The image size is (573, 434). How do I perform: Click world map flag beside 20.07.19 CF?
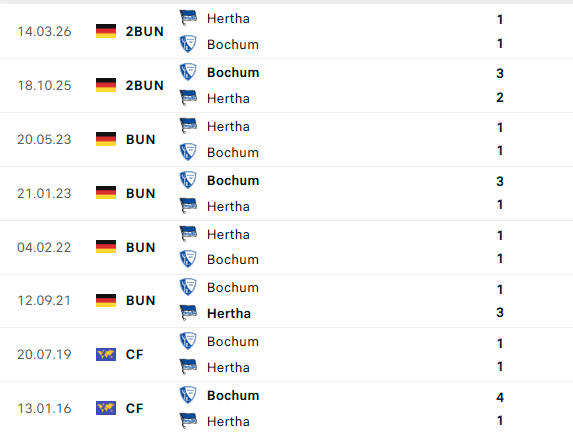click(x=106, y=354)
